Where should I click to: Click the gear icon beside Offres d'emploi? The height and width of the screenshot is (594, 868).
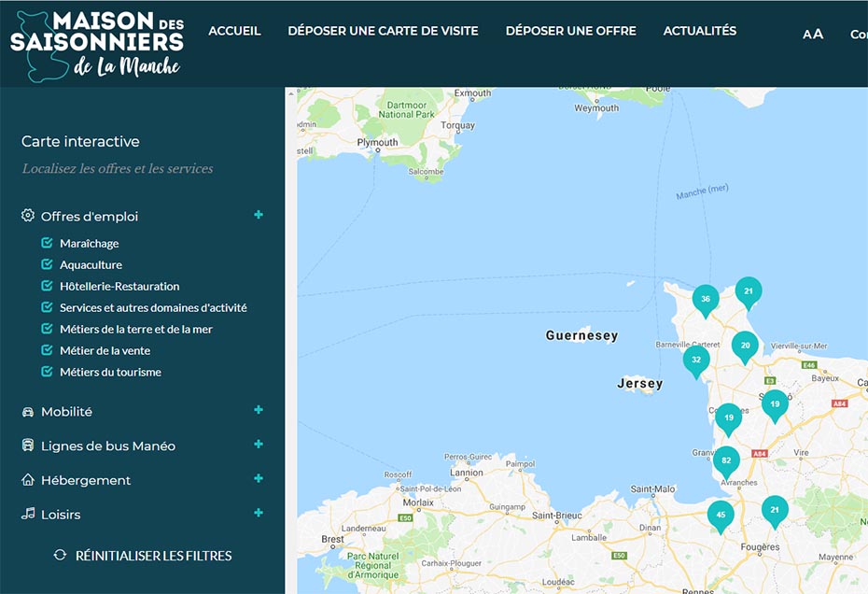tap(28, 216)
